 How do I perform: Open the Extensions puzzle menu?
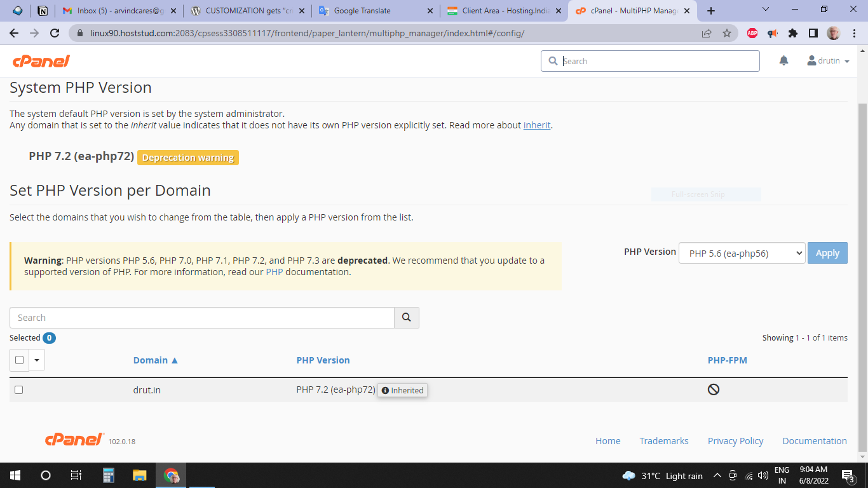point(793,33)
